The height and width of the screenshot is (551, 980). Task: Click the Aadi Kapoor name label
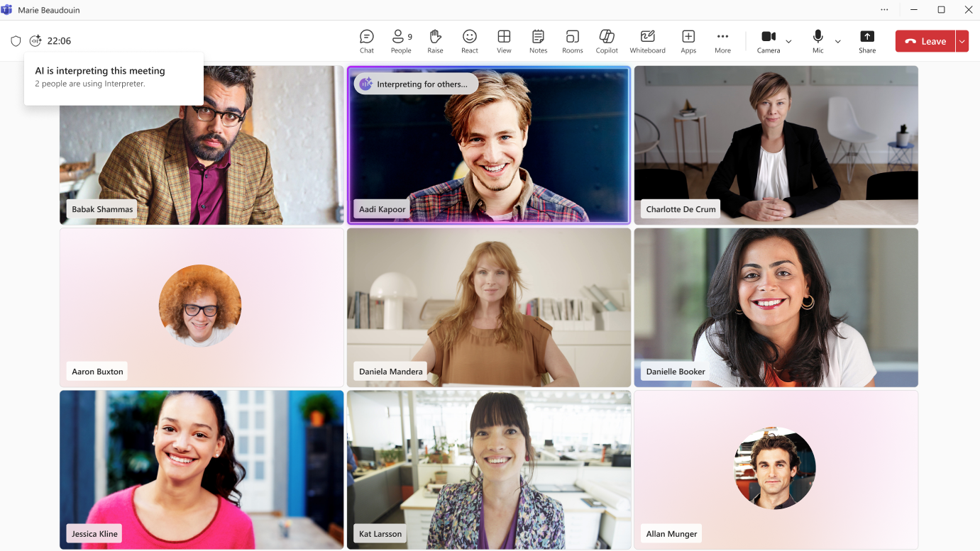click(x=382, y=209)
